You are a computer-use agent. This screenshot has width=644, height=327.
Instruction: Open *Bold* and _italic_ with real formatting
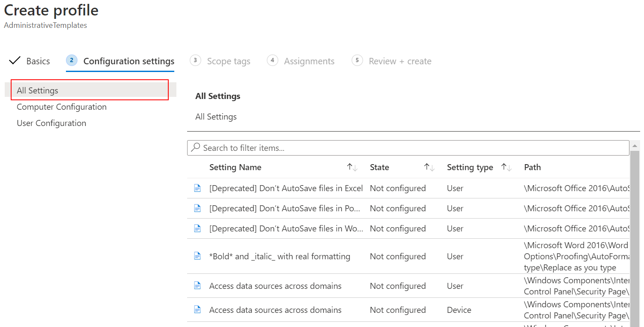tap(280, 256)
